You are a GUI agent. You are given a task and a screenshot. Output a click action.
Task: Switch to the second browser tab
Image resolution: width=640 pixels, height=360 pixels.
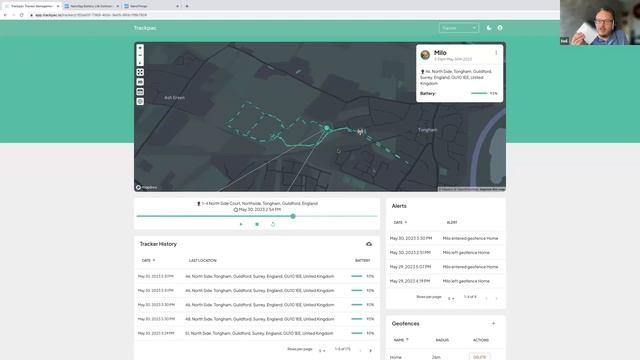click(x=91, y=6)
